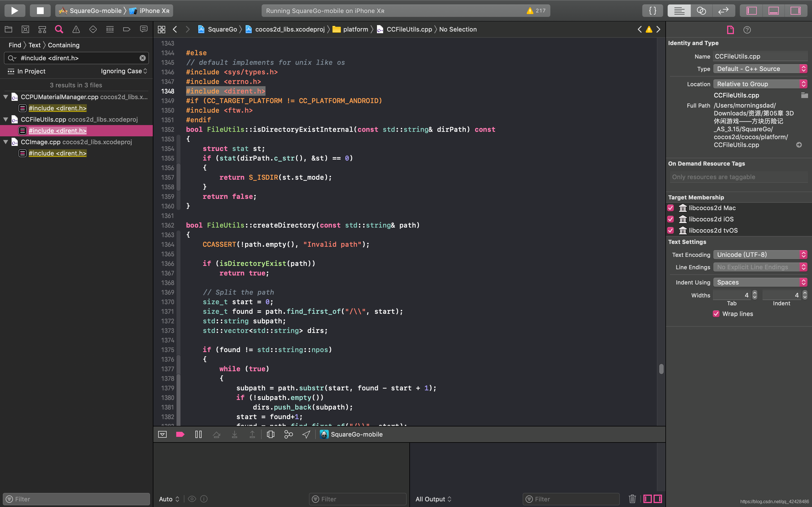812x507 pixels.
Task: Open the Text Encoding dropdown
Action: 760,255
